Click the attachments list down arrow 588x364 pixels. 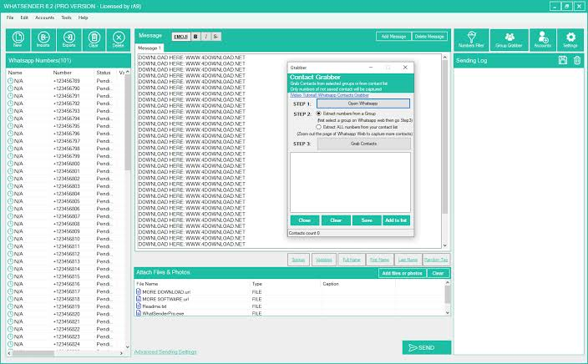pos(448,312)
